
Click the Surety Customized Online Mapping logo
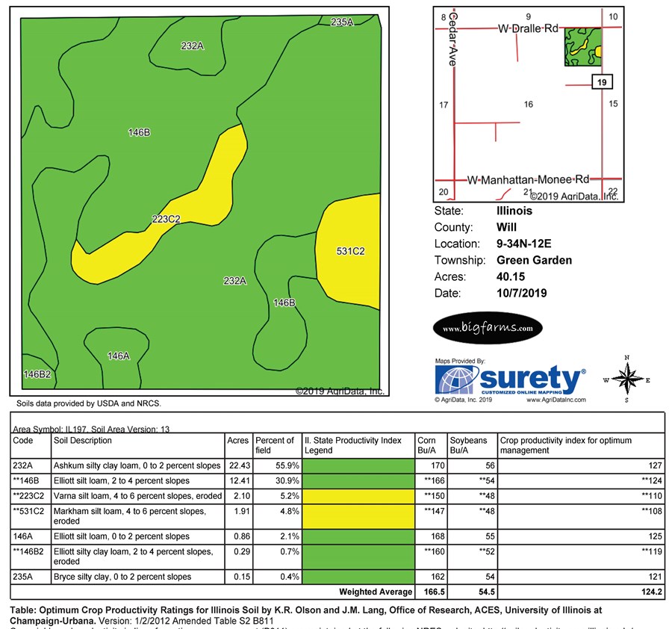pos(510,379)
